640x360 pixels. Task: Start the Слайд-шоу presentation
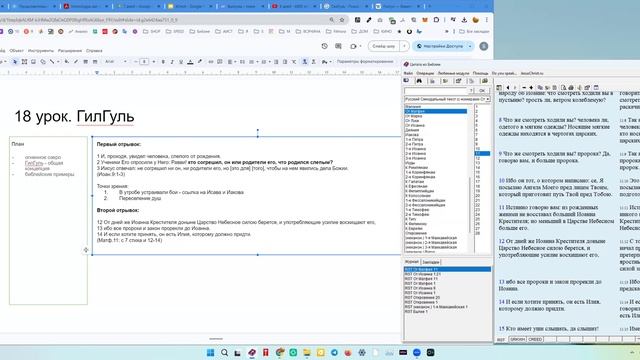(x=383, y=46)
